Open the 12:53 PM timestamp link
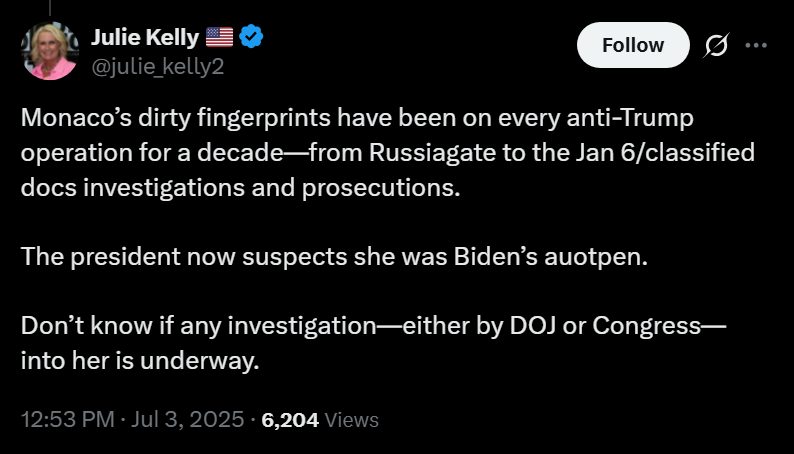 [68, 420]
